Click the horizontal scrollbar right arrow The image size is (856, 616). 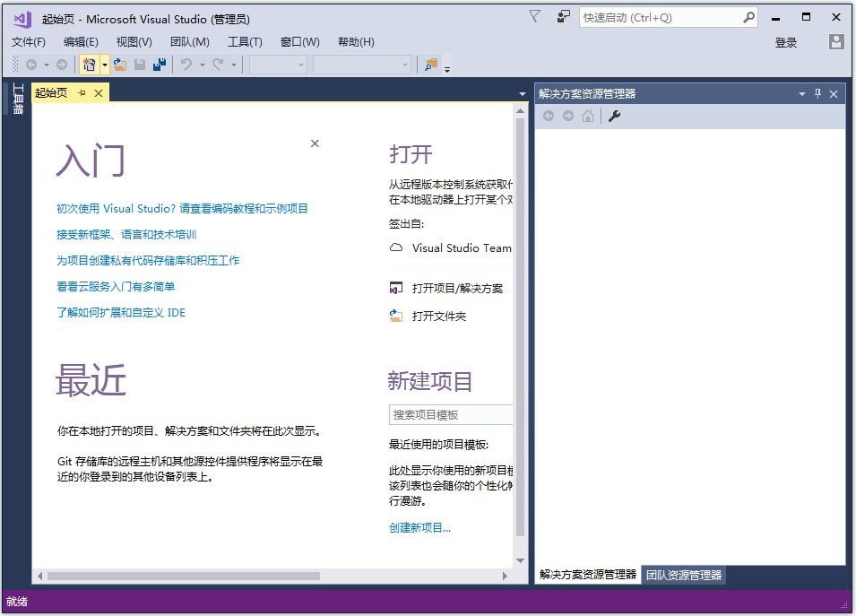505,577
